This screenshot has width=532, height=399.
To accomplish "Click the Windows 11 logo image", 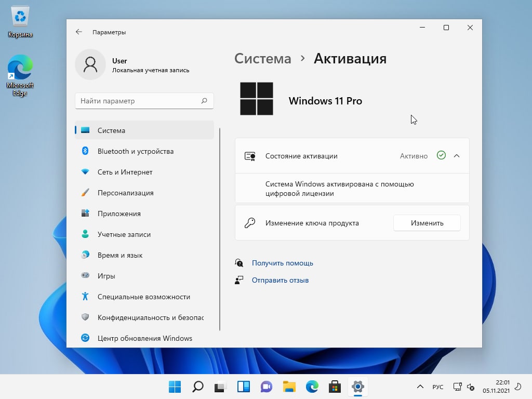I will coord(257,99).
